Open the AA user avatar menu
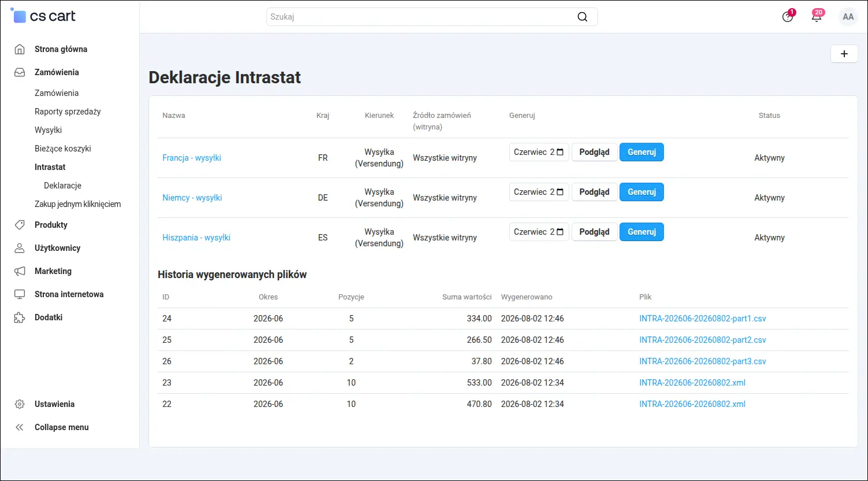This screenshot has width=868, height=481. 848,17
